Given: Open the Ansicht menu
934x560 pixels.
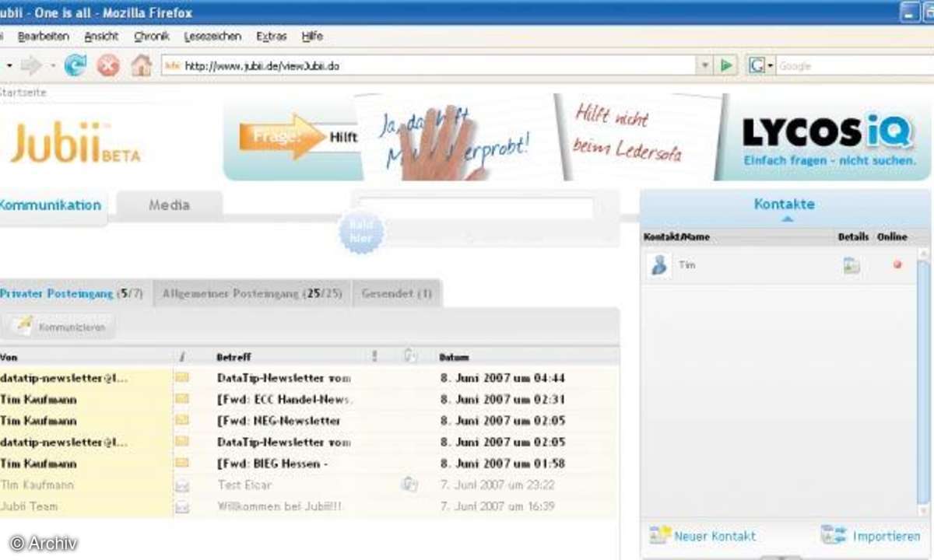Looking at the screenshot, I should click(x=102, y=36).
